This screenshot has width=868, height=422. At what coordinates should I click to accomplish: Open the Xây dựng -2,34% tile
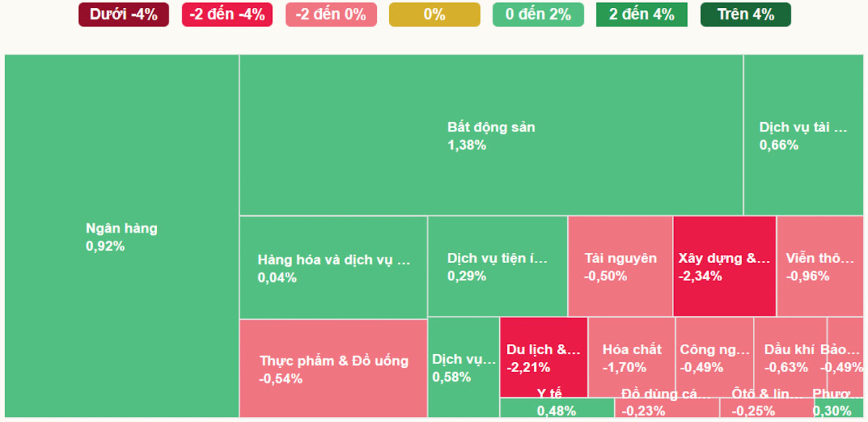[x=724, y=266]
